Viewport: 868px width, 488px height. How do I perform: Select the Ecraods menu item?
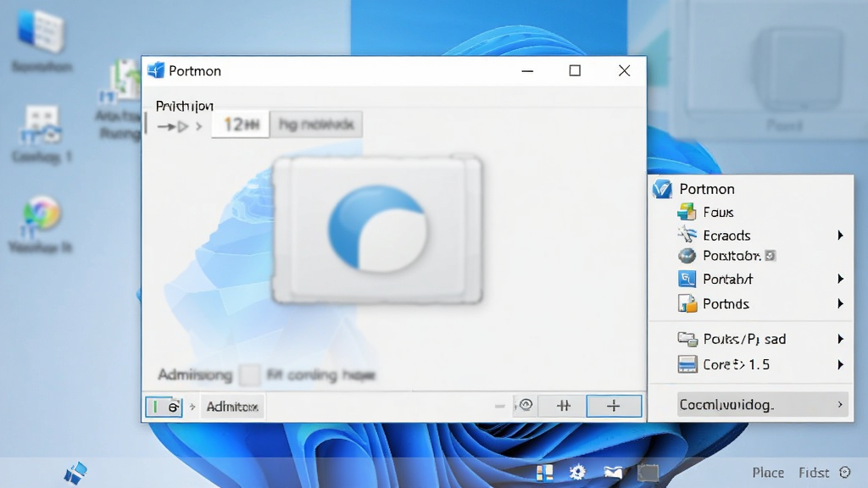coord(726,236)
